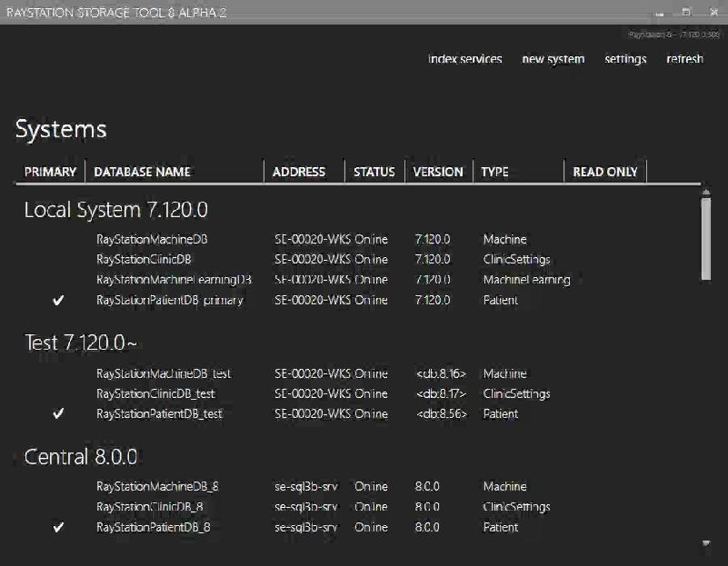Click se-sql3b-srv address of RayStationMachineDB_8
The width and height of the screenshot is (728, 566).
[x=306, y=487]
